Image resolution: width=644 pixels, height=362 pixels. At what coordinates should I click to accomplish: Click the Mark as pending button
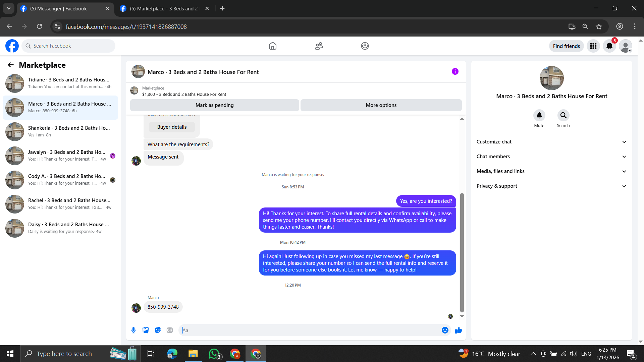[x=214, y=105]
